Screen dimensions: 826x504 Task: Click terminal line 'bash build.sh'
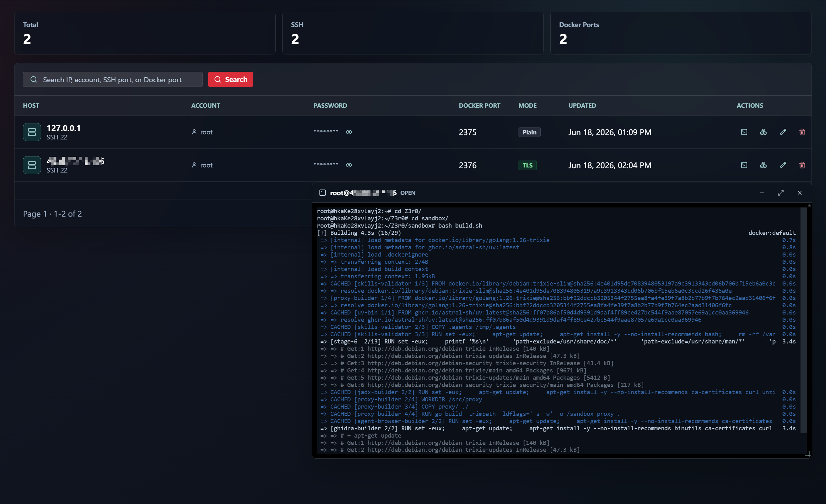(399, 225)
